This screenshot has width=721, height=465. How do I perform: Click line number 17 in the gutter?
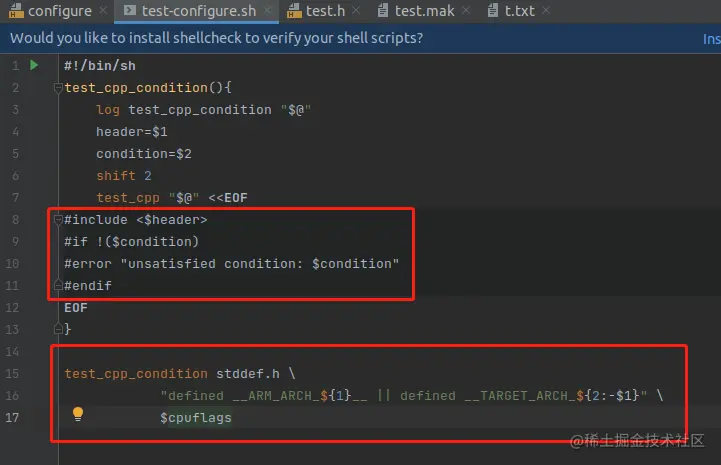(12, 418)
